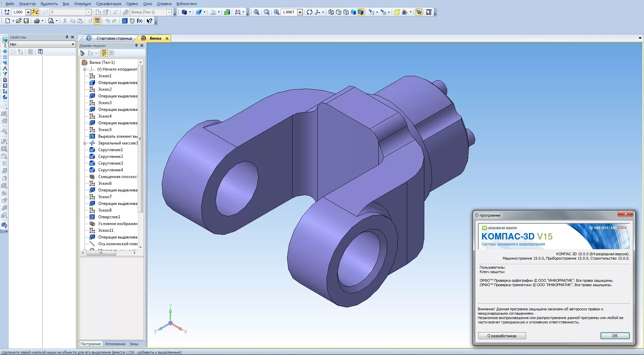Screen dimensions: 644x355
Task: Open the Спецификация menu
Action: 109,4
